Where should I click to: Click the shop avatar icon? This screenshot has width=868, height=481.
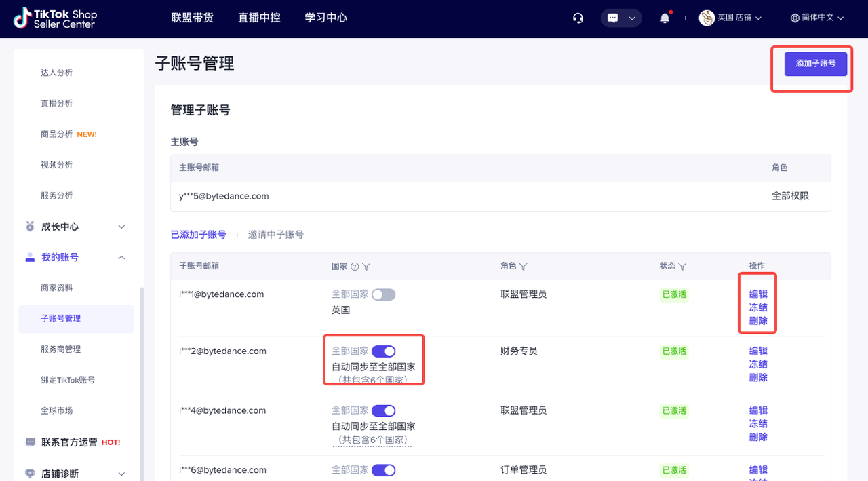tap(707, 18)
